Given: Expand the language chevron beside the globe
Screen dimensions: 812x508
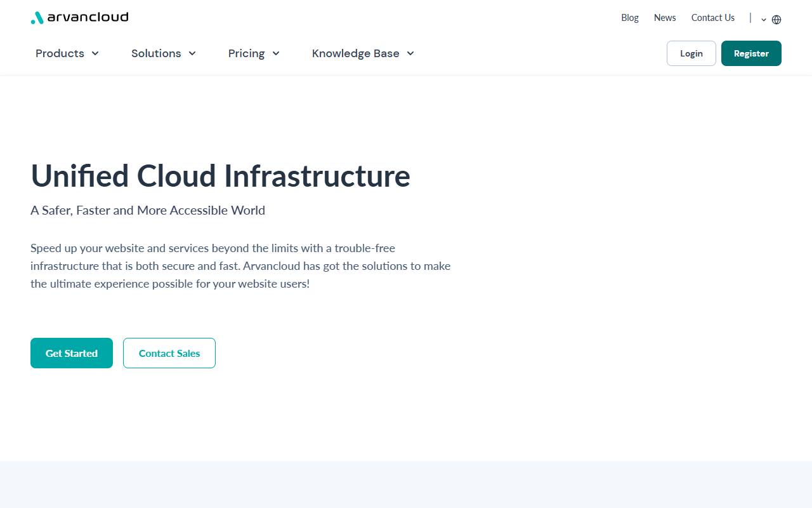Looking at the screenshot, I should (764, 20).
